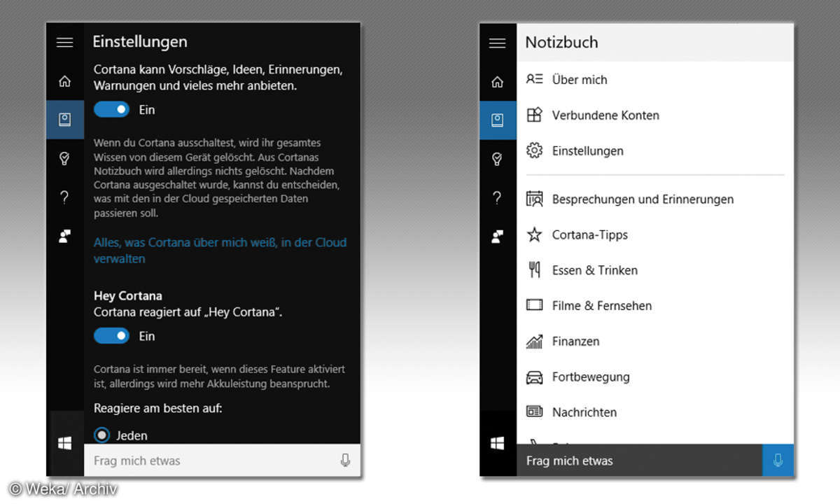This screenshot has height=504, width=840.
Task: Click Fortbewegung car icon
Action: (535, 377)
